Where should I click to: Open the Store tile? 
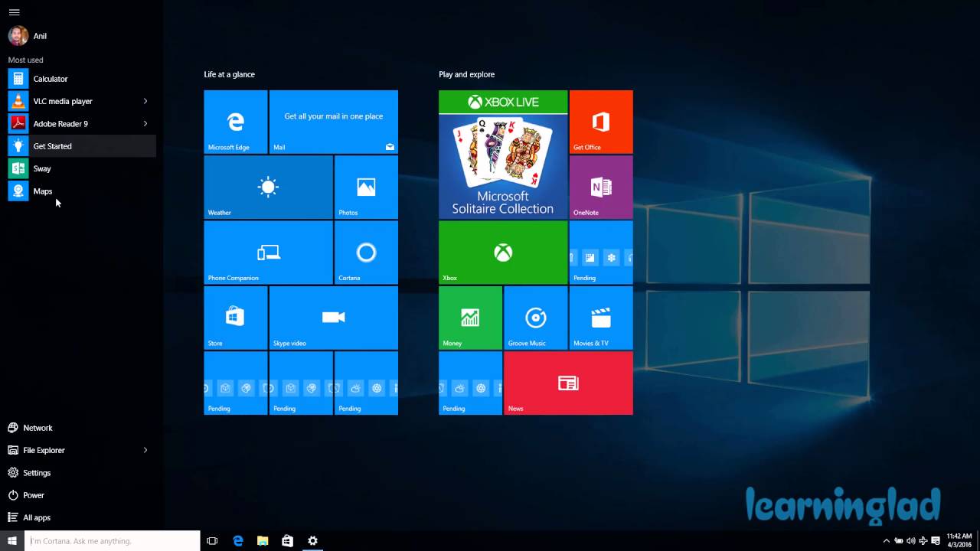coord(236,318)
